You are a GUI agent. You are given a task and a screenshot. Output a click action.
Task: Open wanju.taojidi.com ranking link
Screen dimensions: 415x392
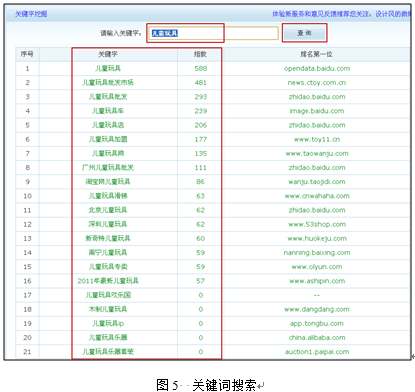(317, 182)
